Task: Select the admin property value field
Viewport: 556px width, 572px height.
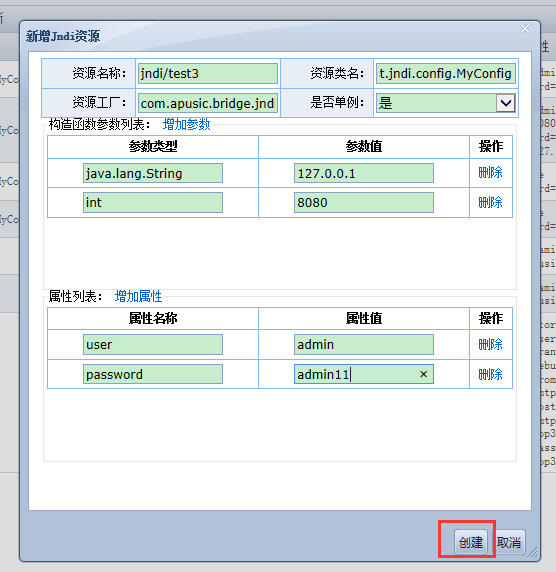Action: point(364,344)
